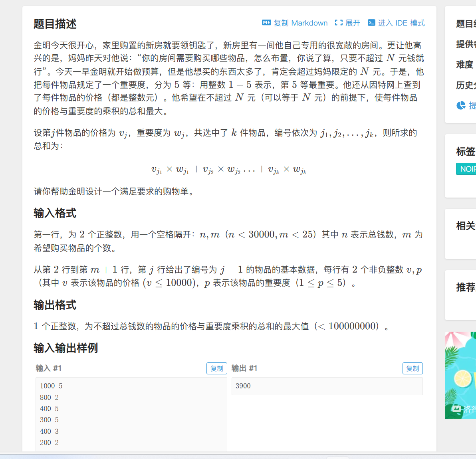Click the sample output value 3900
Screen dimensions: 476x459
243,386
